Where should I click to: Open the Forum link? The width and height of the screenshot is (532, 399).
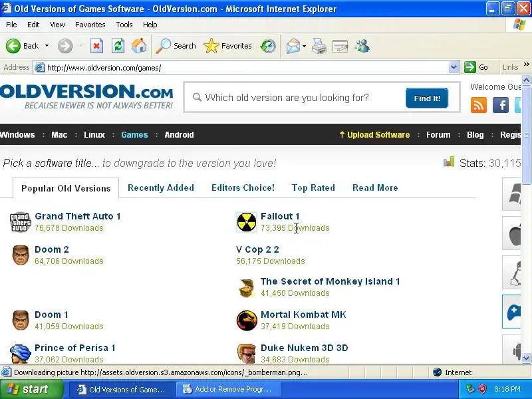[x=438, y=135]
